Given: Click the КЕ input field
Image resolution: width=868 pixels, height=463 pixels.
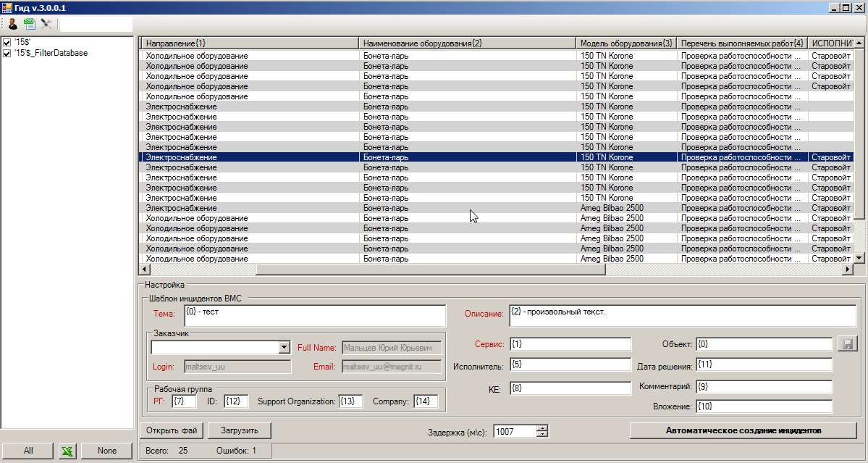Looking at the screenshot, I should click(570, 388).
